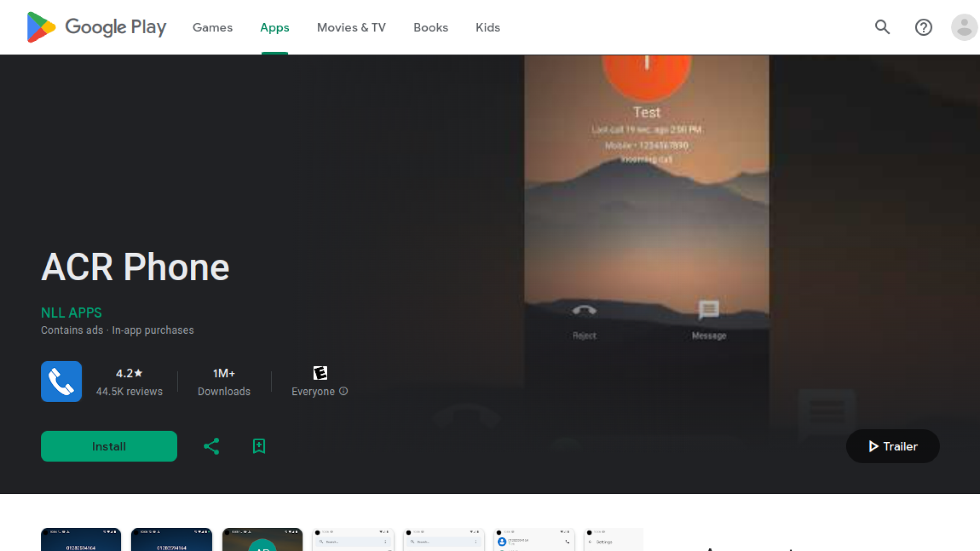Screen dimensions: 980x551
Task: Click the ESRB Everyone rating badge
Action: [320, 373]
